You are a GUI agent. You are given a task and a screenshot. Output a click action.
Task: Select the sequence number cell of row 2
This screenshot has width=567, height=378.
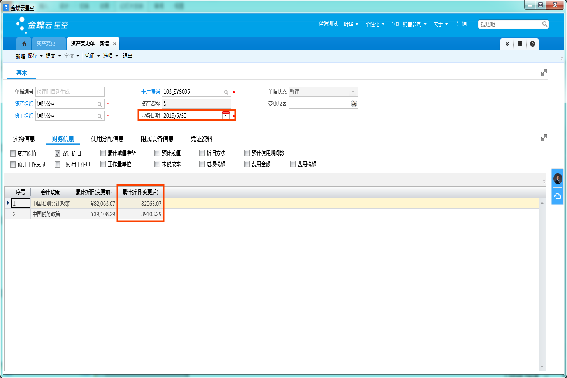pos(20,214)
